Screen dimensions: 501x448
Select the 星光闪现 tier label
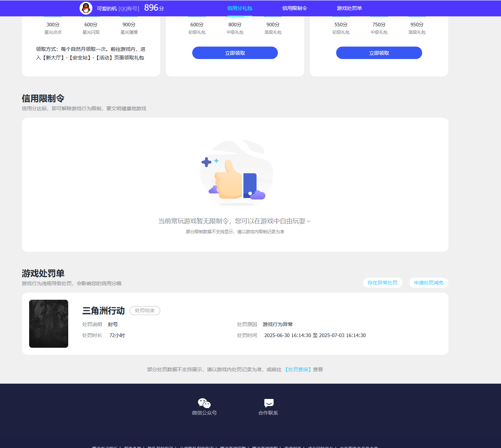[x=91, y=32]
